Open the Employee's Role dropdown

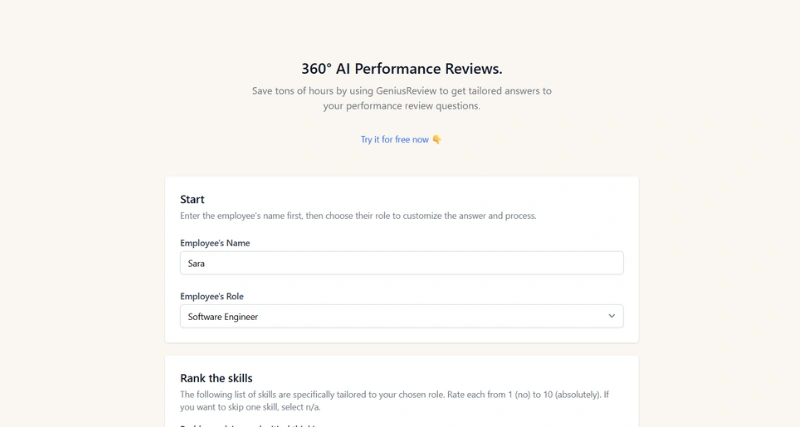point(401,316)
